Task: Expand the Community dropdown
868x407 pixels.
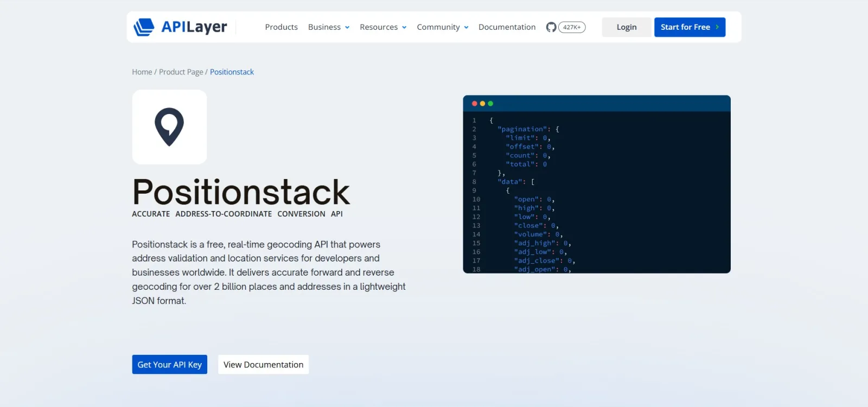Action: pyautogui.click(x=443, y=27)
